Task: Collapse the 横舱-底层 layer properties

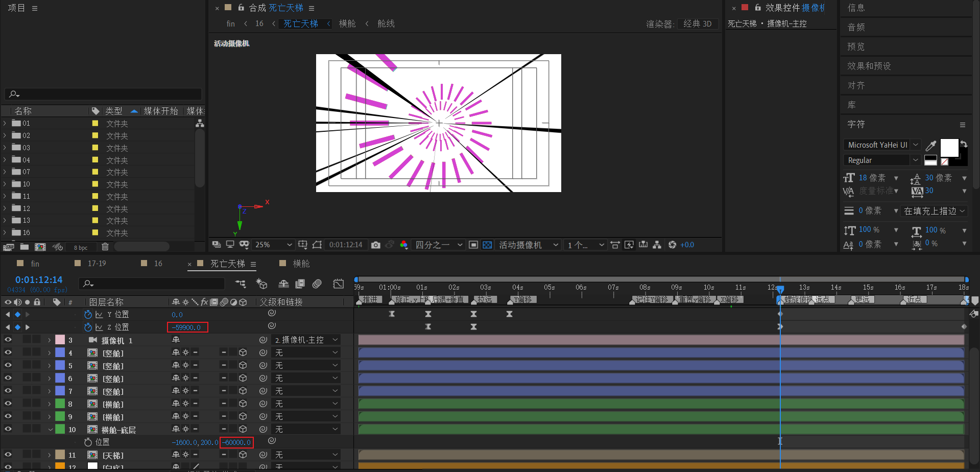Action: tap(50, 430)
